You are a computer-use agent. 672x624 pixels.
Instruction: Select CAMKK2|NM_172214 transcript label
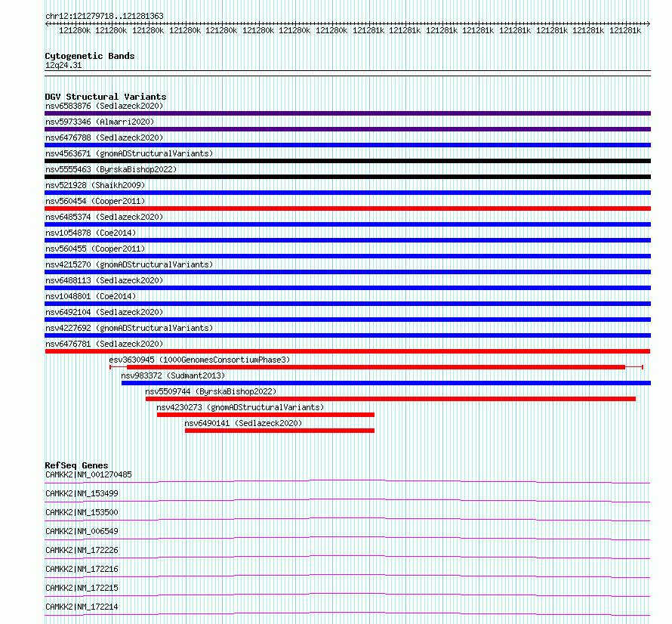[82, 607]
